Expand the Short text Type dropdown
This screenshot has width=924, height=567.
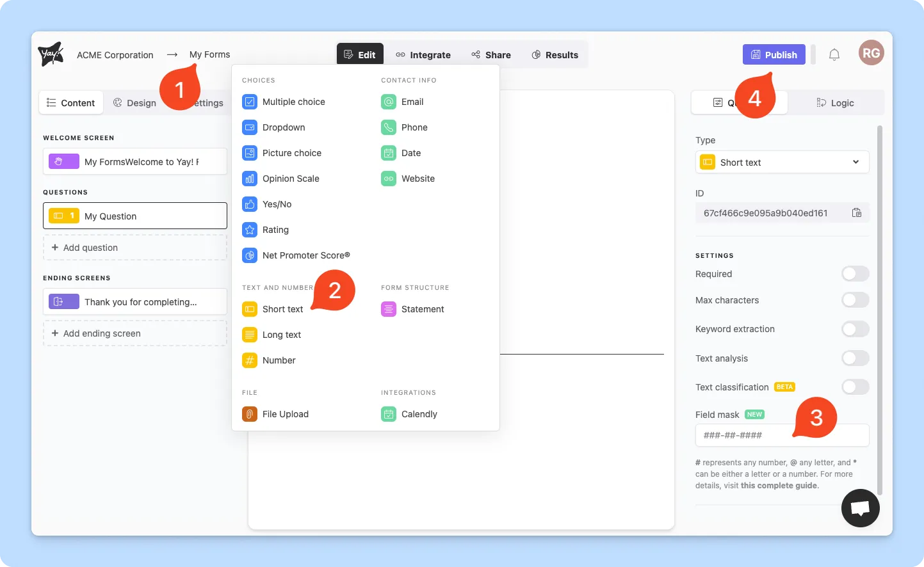[782, 163]
